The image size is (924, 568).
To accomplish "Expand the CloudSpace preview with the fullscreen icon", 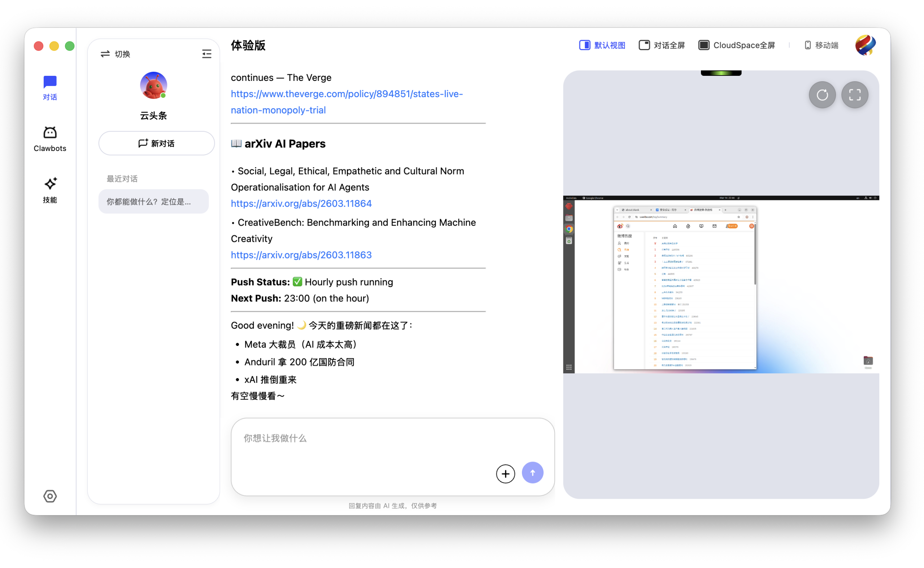I will tap(854, 95).
